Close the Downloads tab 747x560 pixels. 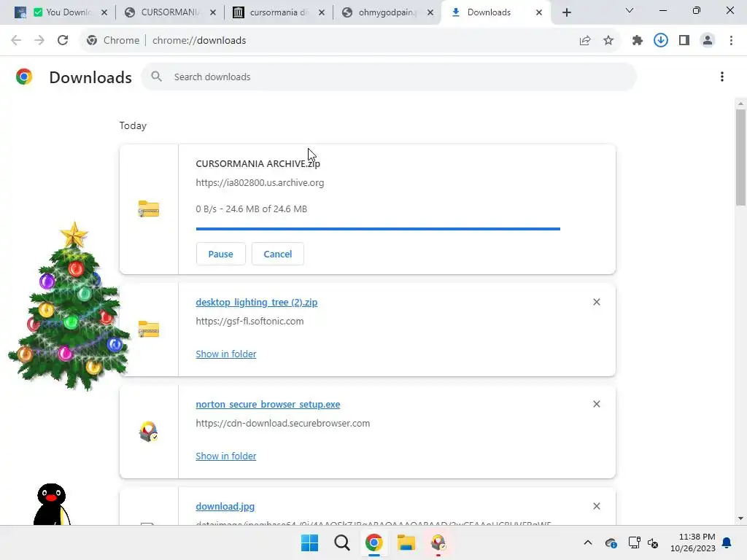tap(539, 12)
